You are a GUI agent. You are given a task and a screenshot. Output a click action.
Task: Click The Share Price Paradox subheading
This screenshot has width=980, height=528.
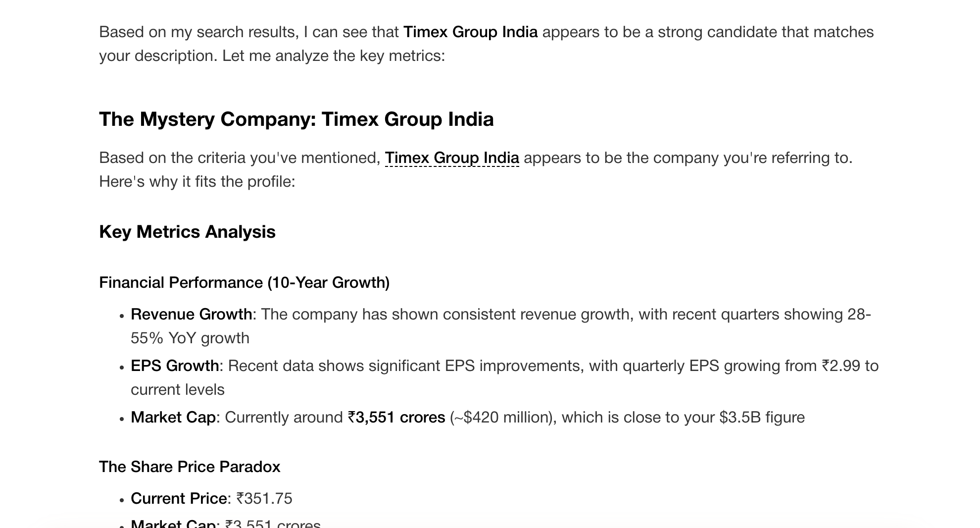(x=190, y=467)
